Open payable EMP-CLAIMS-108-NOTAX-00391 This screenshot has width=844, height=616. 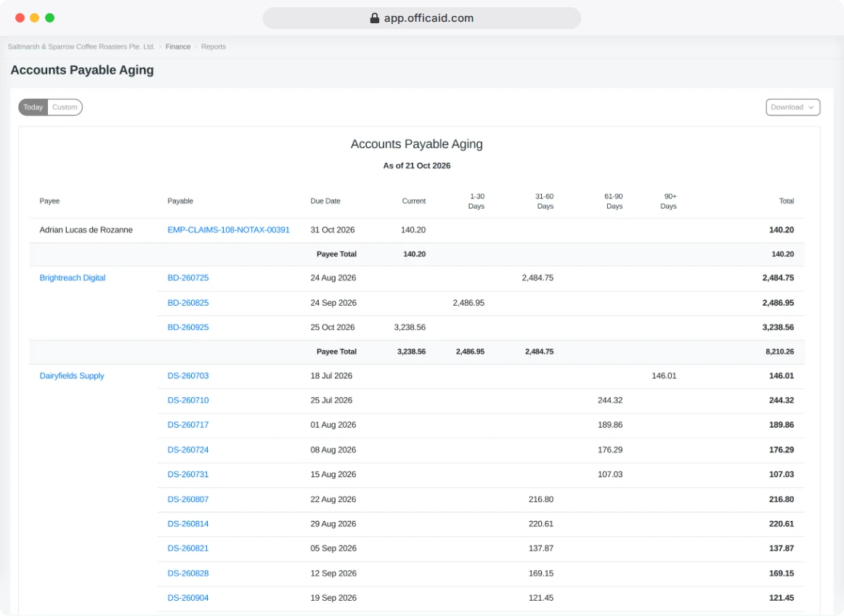[228, 230]
